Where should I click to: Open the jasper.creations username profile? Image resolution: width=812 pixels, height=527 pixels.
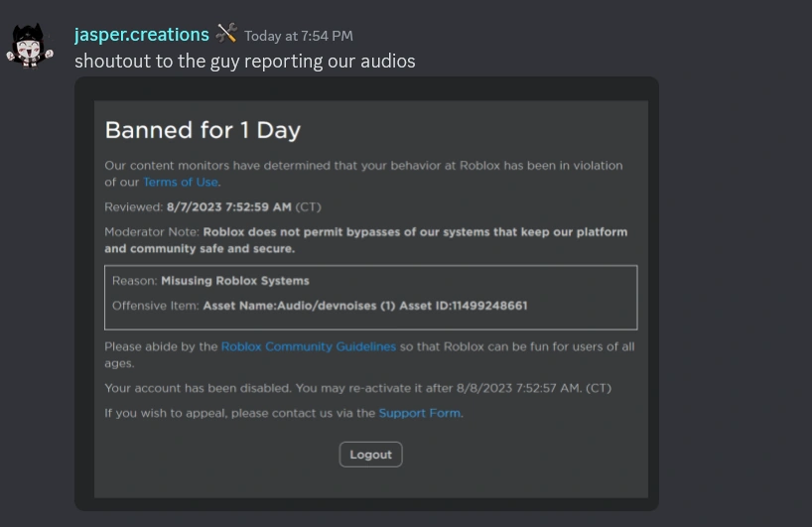[x=141, y=35]
